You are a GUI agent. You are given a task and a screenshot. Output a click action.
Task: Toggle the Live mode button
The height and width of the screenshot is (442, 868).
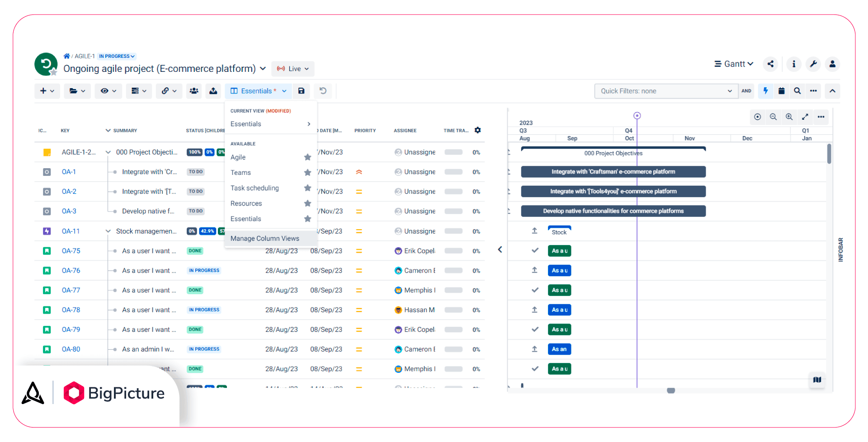pyautogui.click(x=293, y=69)
